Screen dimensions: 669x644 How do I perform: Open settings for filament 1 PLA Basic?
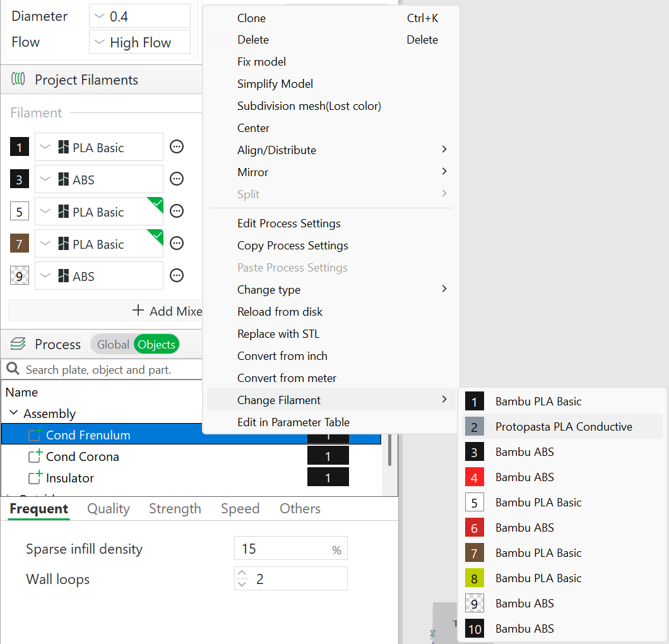click(x=177, y=147)
